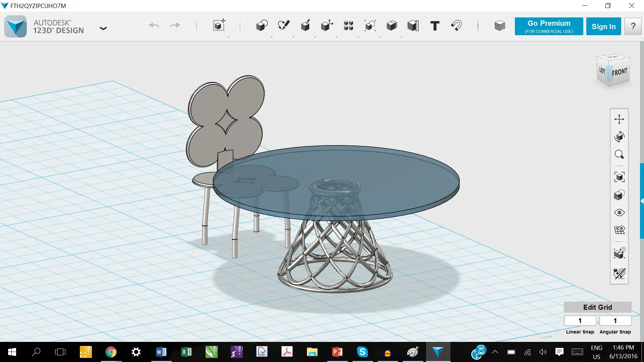This screenshot has width=644, height=362.
Task: Open the 123D Design application menu logo
Action: pos(15,26)
